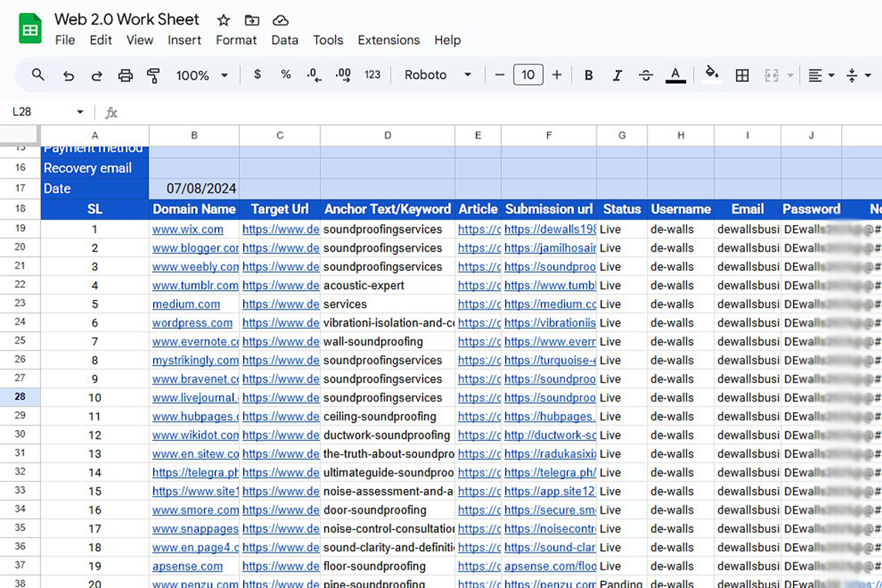Open the Insert menu
Image resolution: width=882 pixels, height=588 pixels.
(184, 40)
